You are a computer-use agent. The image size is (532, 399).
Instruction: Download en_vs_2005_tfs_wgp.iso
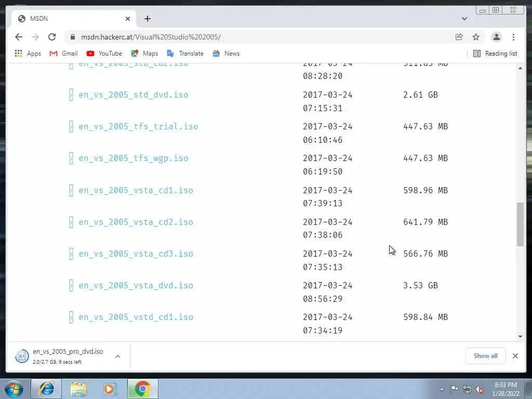(x=134, y=158)
